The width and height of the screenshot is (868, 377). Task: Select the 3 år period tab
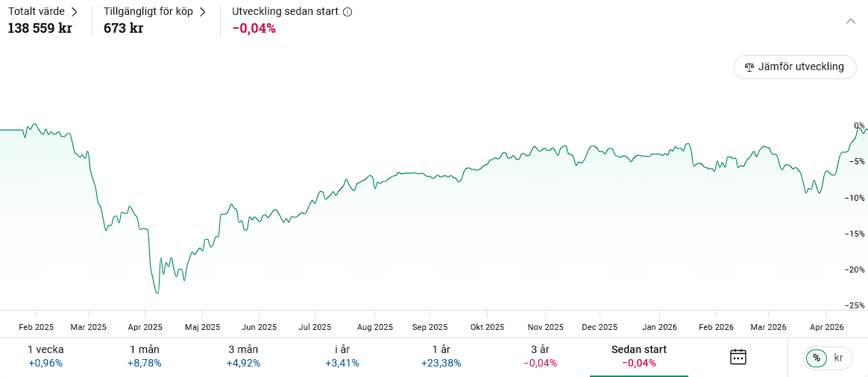coord(540,356)
